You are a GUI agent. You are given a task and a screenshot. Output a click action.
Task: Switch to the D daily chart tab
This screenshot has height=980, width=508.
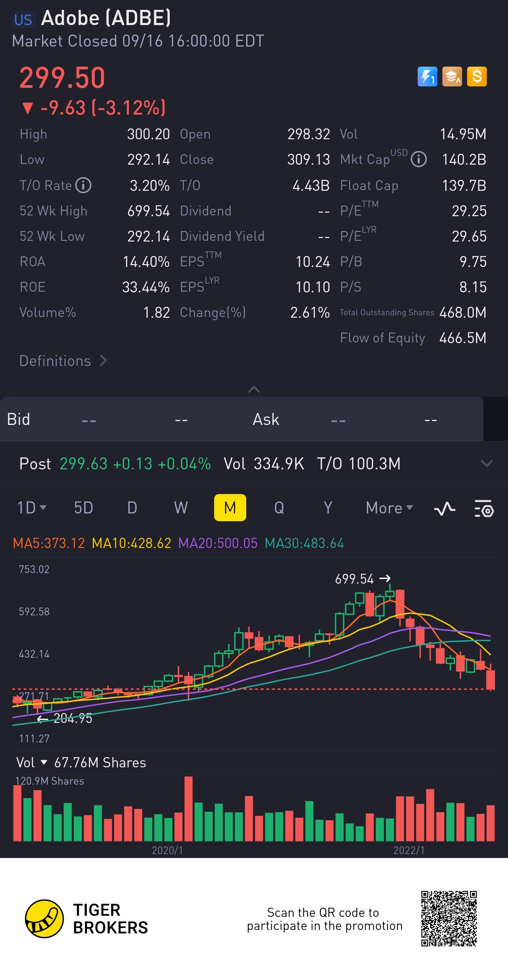[132, 507]
